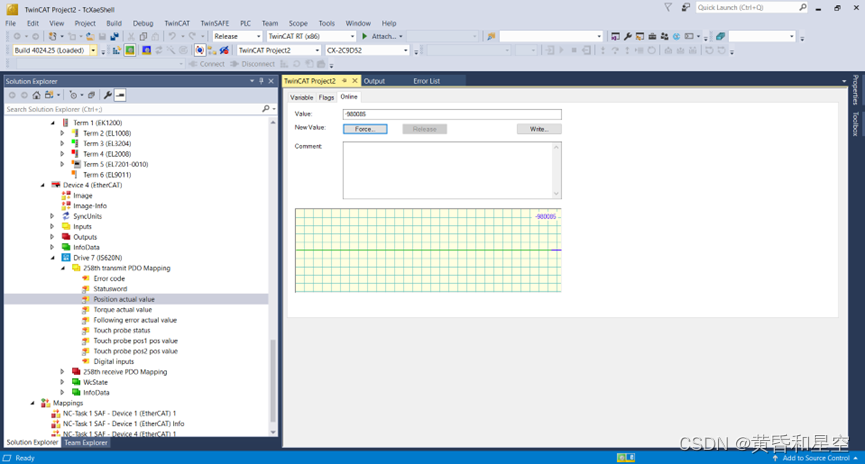
Task: Click the Attach... button
Action: pyautogui.click(x=383, y=36)
